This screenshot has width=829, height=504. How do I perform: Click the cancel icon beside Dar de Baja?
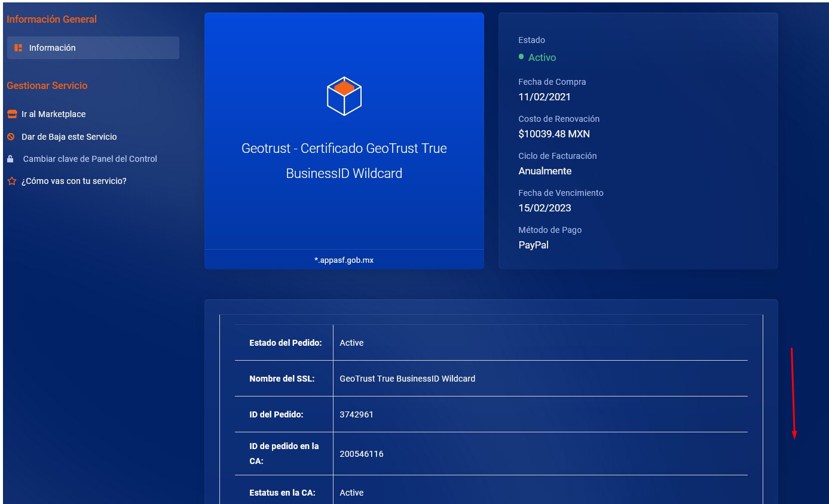(10, 136)
